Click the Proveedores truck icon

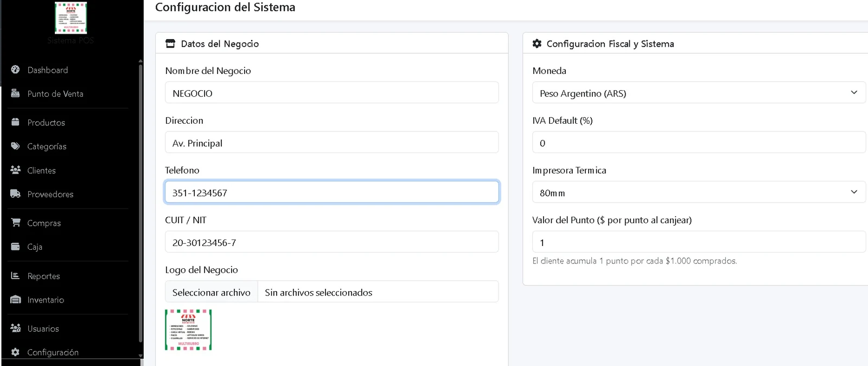coord(15,194)
